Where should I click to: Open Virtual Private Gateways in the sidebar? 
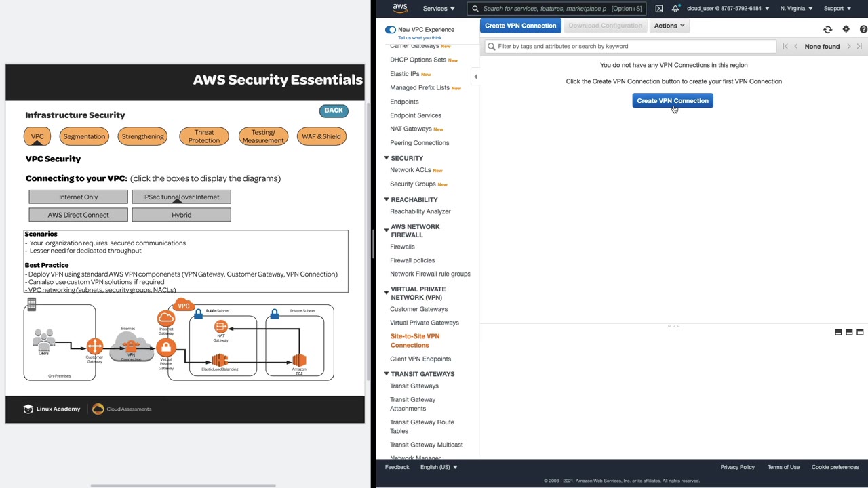[x=425, y=323]
